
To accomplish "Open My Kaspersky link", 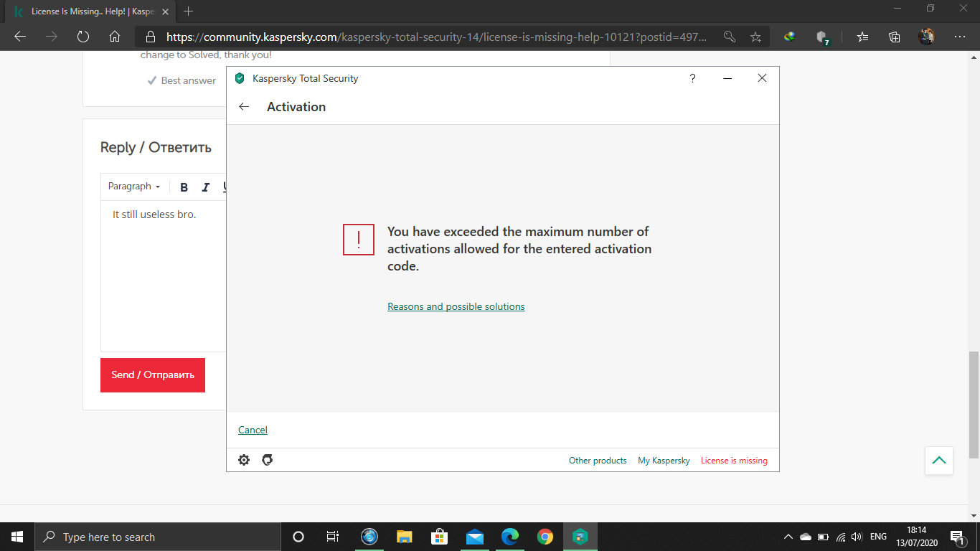I will pos(664,461).
